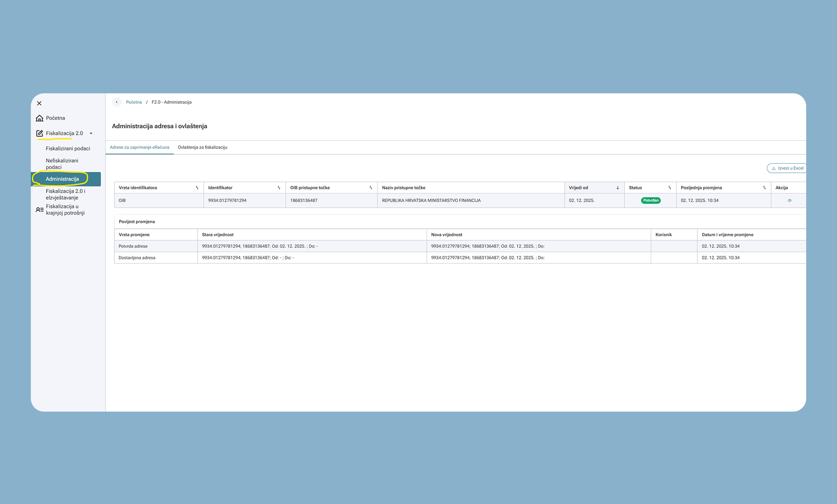Sort by Posljednja promjena column icon
Viewport: 837px width, 504px height.
point(764,188)
